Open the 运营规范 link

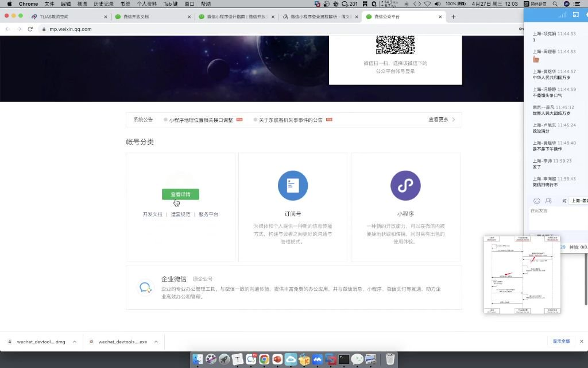(180, 214)
